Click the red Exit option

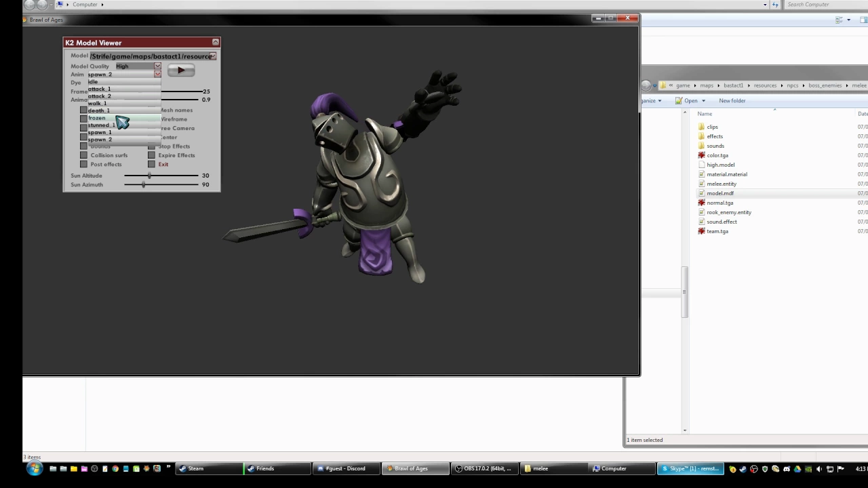[163, 164]
